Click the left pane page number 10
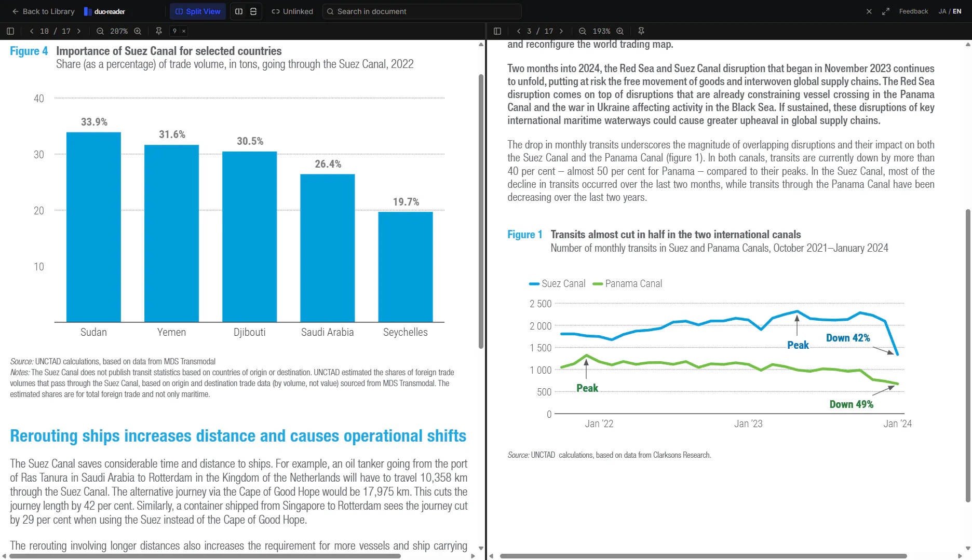The image size is (972, 560). (45, 31)
